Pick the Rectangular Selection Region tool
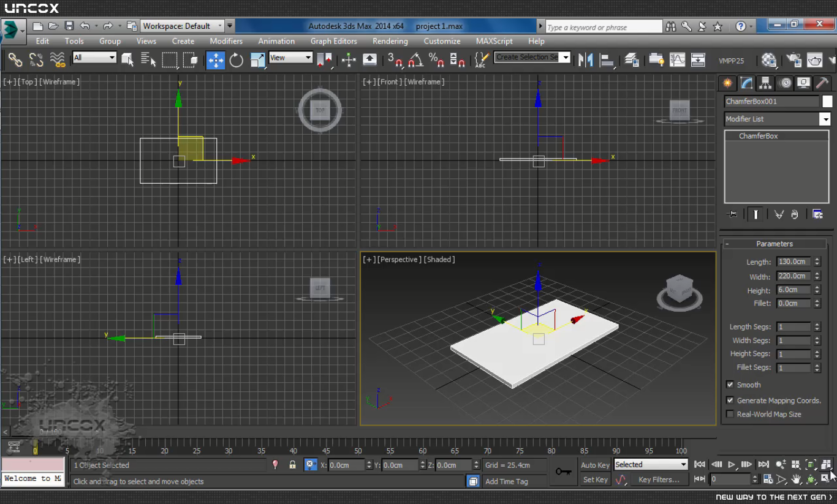This screenshot has width=837, height=504. click(x=170, y=59)
